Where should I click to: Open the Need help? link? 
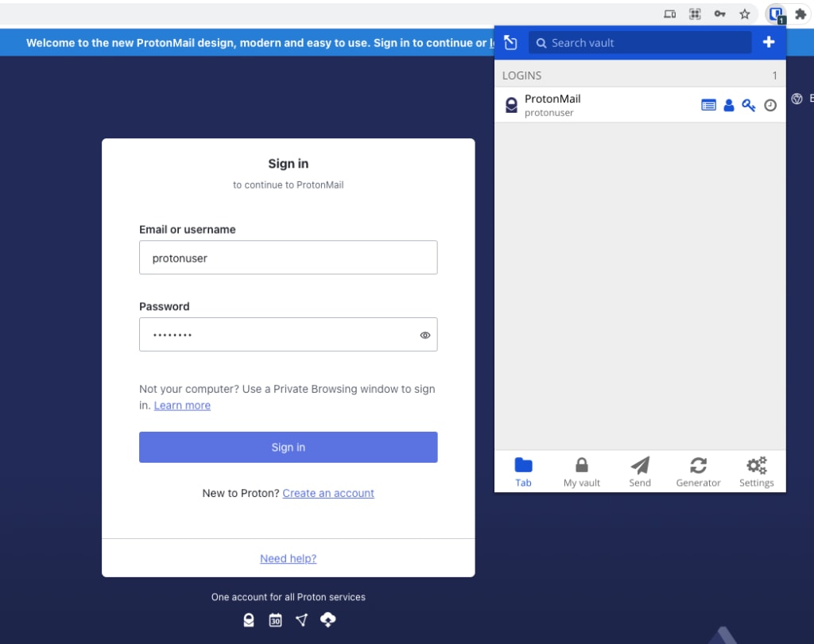288,559
